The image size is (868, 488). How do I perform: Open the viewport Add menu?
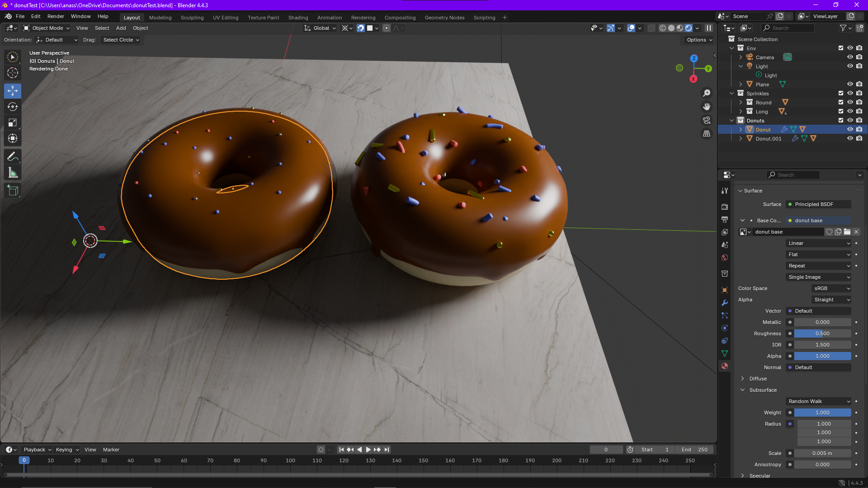[121, 28]
